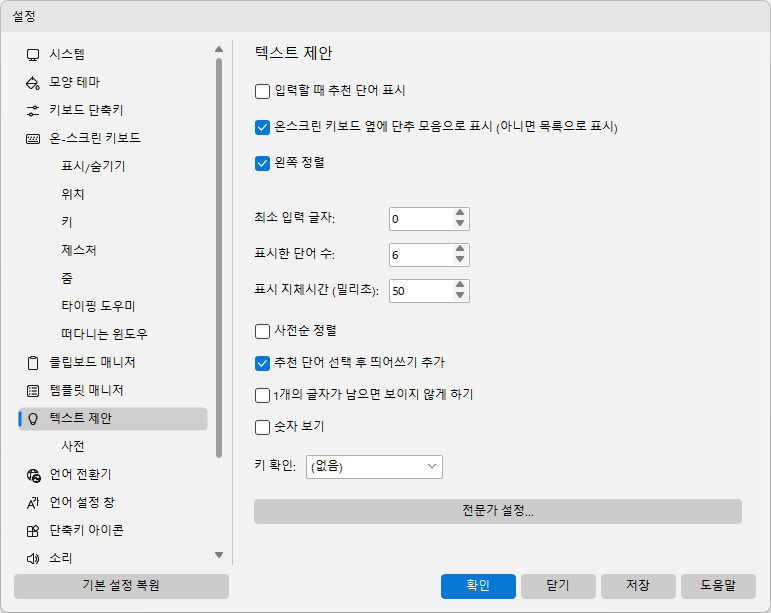The image size is (771, 613).
Task: Click the sidebar vertical scrollbar thumb
Action: (x=219, y=258)
